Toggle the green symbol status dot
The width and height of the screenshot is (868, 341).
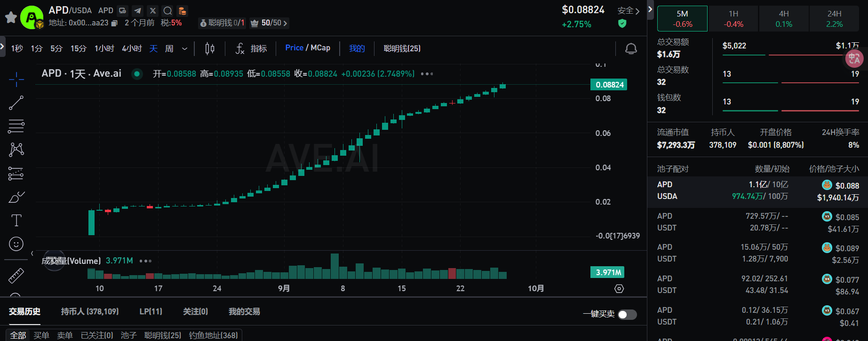(x=137, y=74)
